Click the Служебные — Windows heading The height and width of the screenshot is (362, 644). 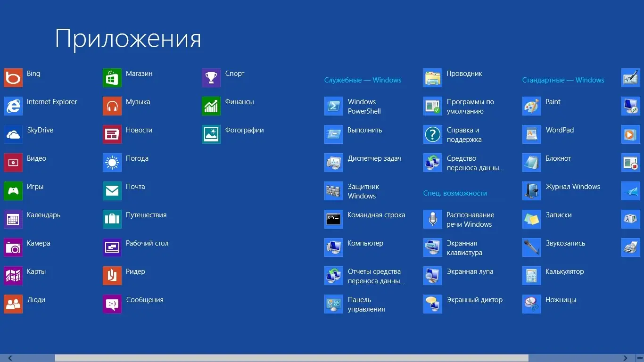tap(363, 80)
